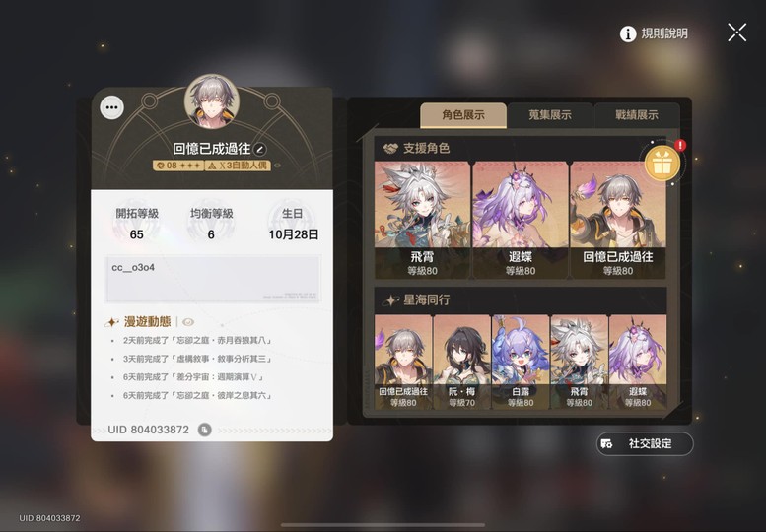Select 遐蝶 support character card
Viewport: 766px width, 532px height.
click(521, 220)
